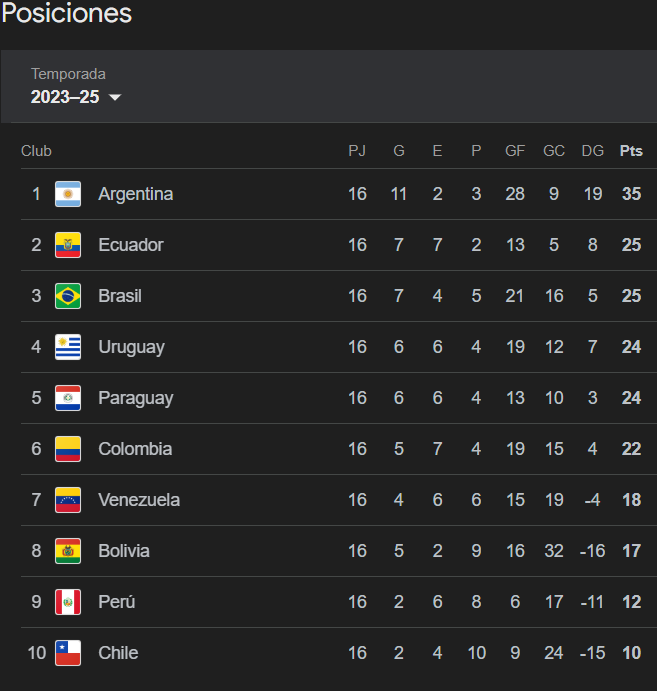657x691 pixels.
Task: Click the Brasil flag icon
Action: click(68, 296)
